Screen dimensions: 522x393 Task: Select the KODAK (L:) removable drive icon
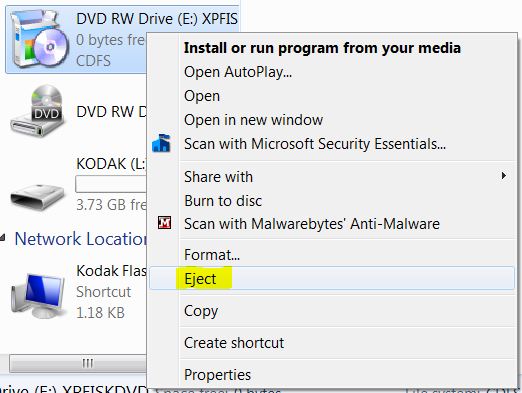37,196
